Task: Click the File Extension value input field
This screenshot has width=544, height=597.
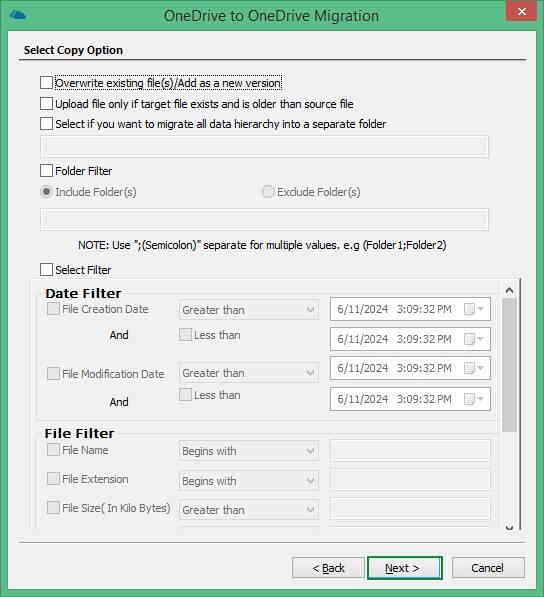Action: [410, 480]
